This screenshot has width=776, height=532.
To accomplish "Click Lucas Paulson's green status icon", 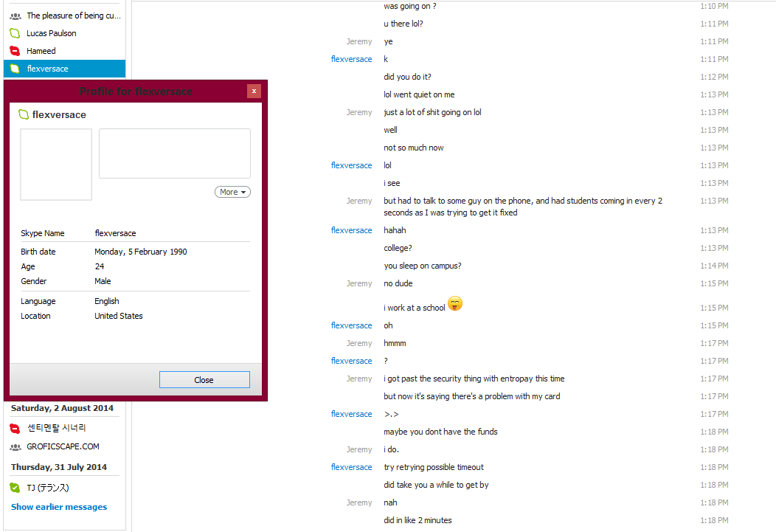I will pos(15,33).
